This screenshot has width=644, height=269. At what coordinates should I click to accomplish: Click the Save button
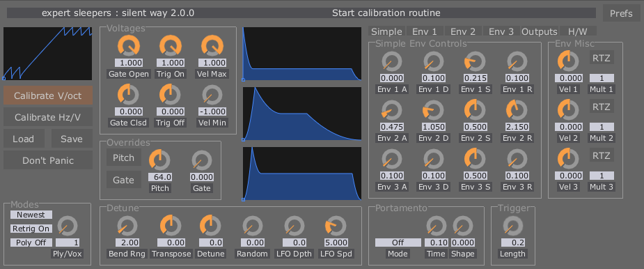pyautogui.click(x=72, y=139)
